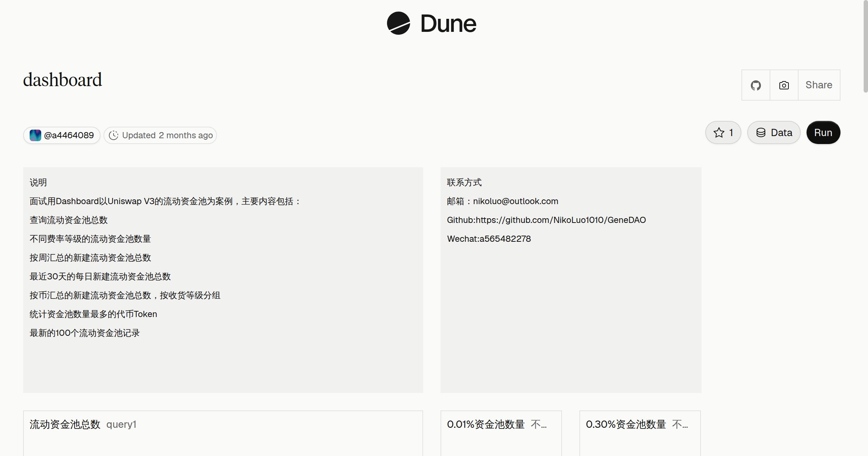Click the Updated 2 months ago badge
Image resolution: width=868 pixels, height=456 pixels.
click(x=160, y=135)
